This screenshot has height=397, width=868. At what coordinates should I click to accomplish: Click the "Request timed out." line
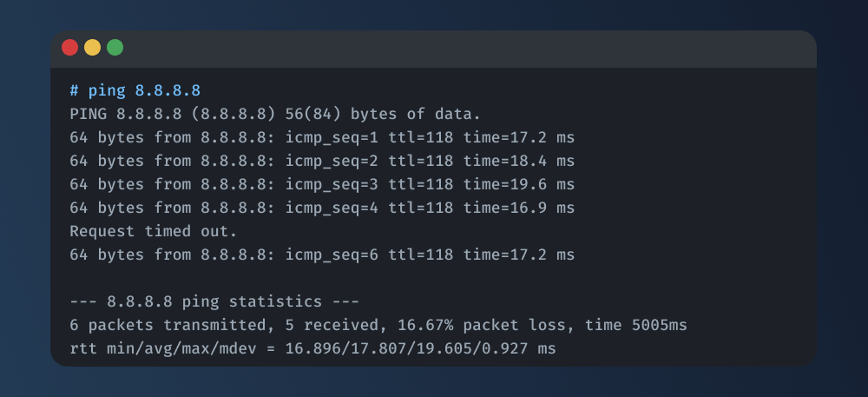pyautogui.click(x=154, y=231)
